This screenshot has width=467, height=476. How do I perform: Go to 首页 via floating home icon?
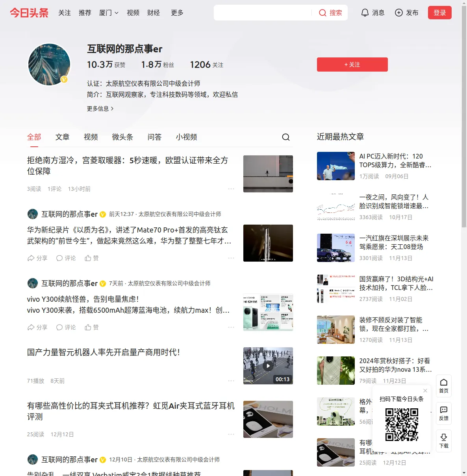[444, 386]
